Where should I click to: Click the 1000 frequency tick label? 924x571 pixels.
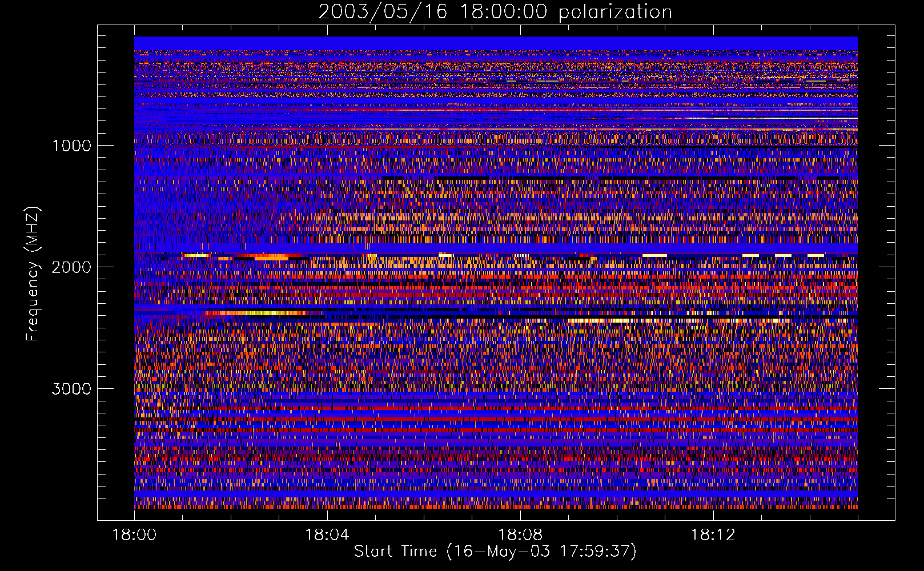pyautogui.click(x=71, y=146)
